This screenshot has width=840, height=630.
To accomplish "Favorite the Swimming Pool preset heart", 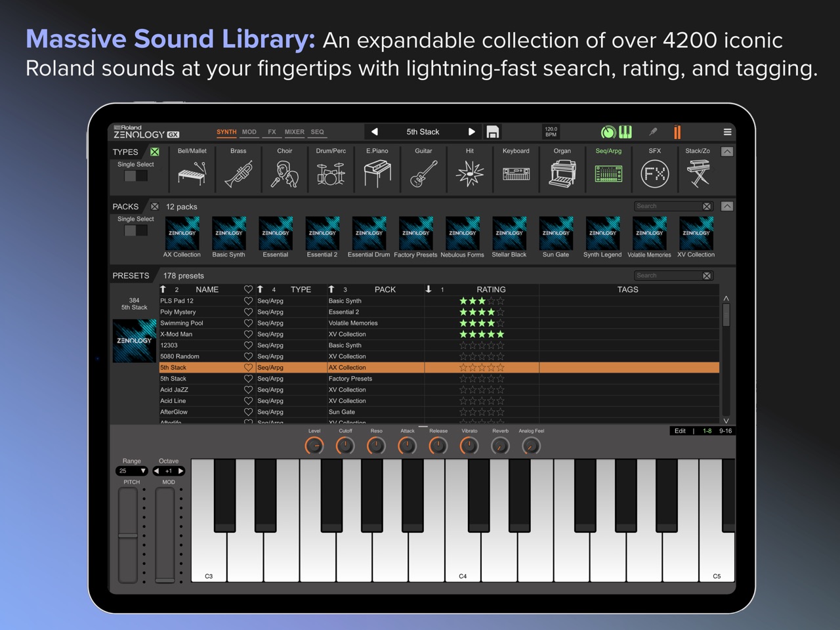I will [x=248, y=323].
